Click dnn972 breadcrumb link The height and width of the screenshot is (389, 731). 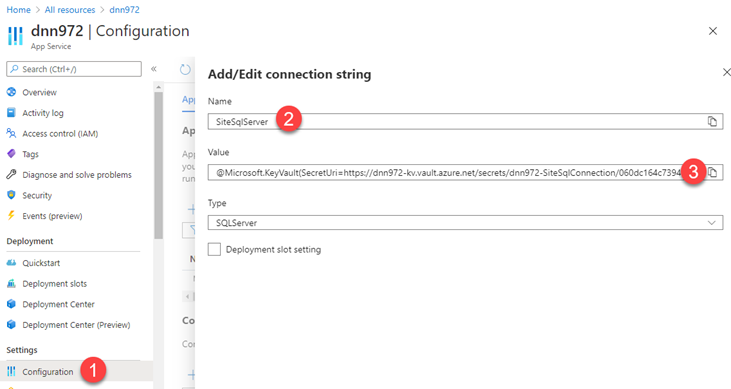click(124, 10)
